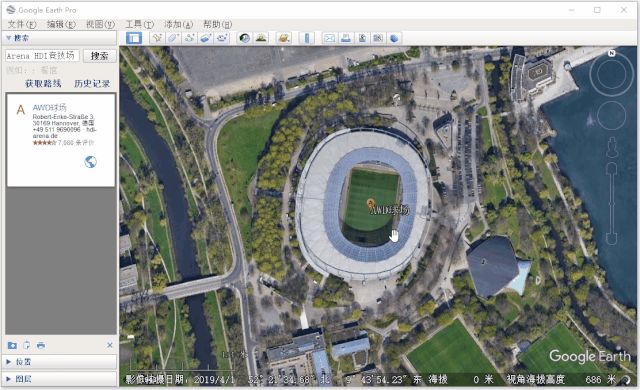Add a new placemark
The image size is (640, 390).
(x=157, y=38)
